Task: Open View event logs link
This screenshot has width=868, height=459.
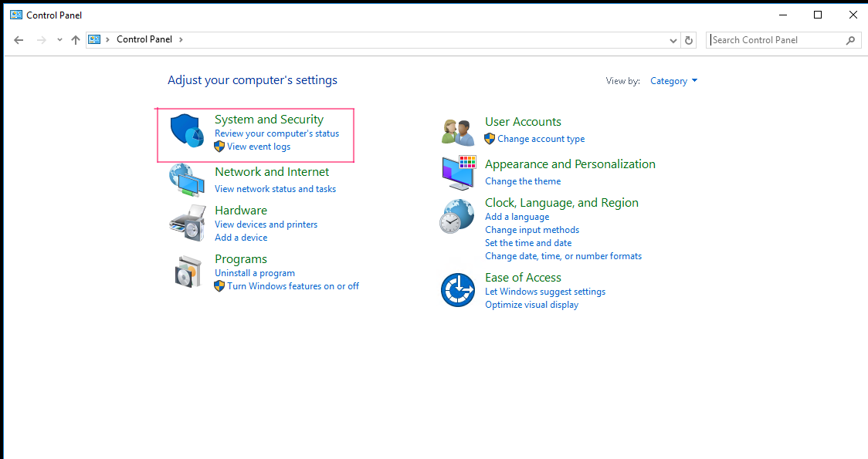Action: click(259, 147)
